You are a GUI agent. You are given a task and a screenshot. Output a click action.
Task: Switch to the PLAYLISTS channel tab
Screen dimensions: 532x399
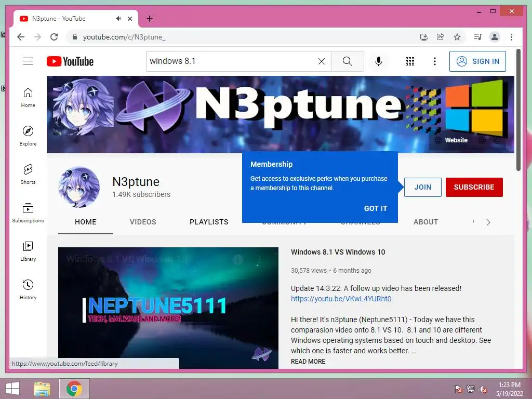[x=209, y=222]
